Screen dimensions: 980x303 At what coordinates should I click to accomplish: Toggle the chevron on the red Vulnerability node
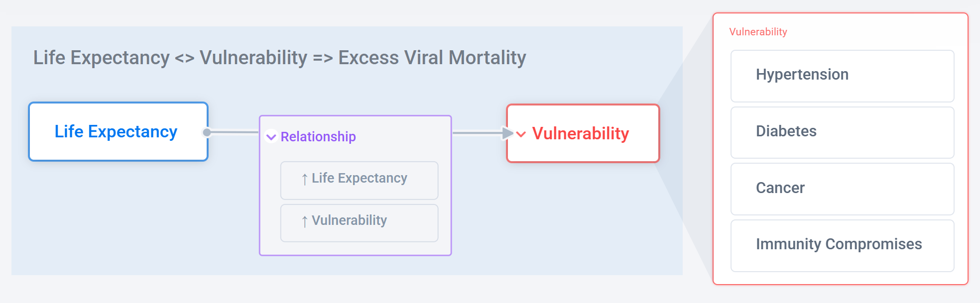pyautogui.click(x=521, y=134)
